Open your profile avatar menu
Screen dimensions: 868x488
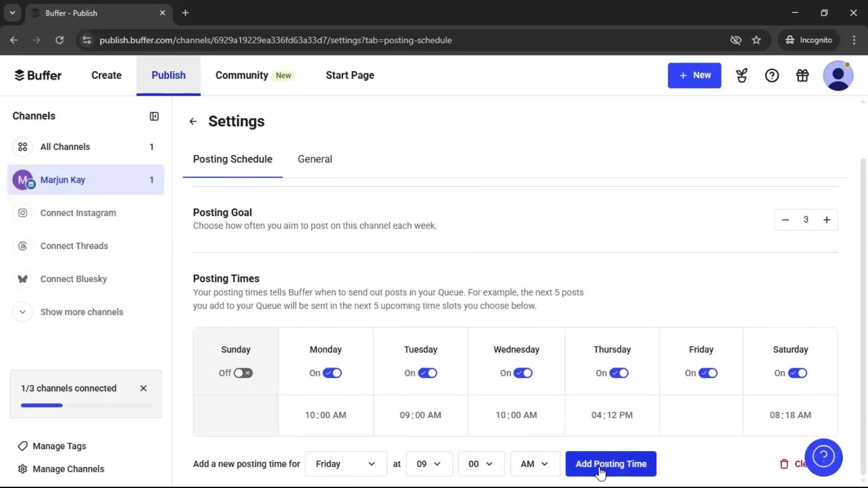coord(839,75)
